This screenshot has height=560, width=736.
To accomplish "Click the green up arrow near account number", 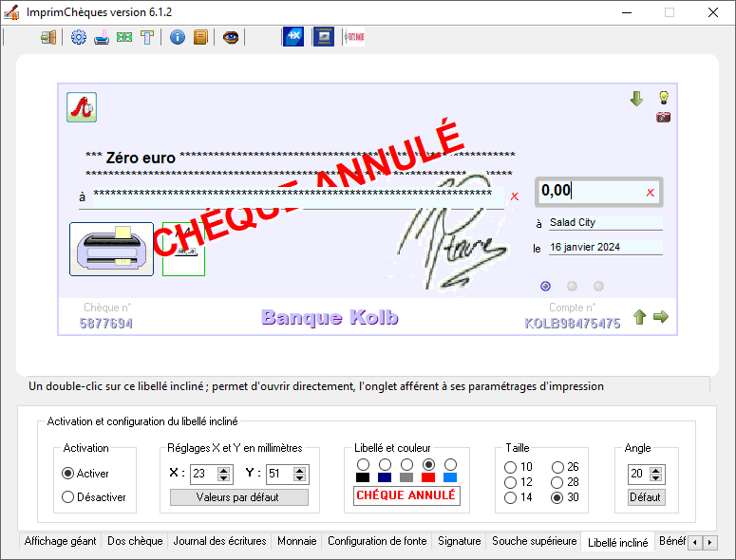I will (640, 317).
